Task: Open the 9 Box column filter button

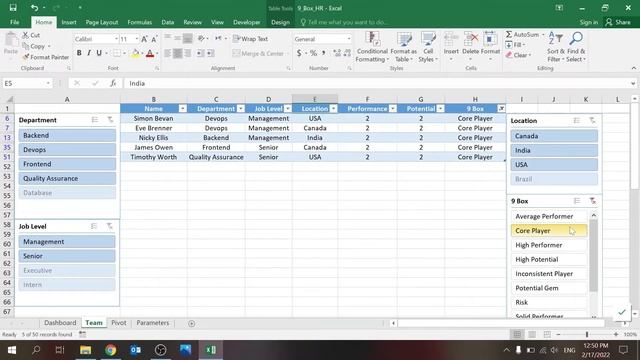Action: (x=501, y=109)
